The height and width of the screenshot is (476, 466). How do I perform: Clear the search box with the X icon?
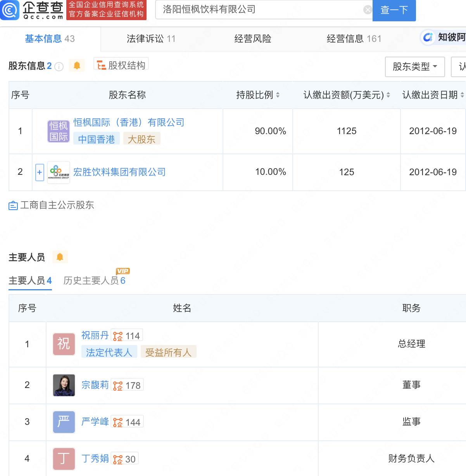pos(368,10)
